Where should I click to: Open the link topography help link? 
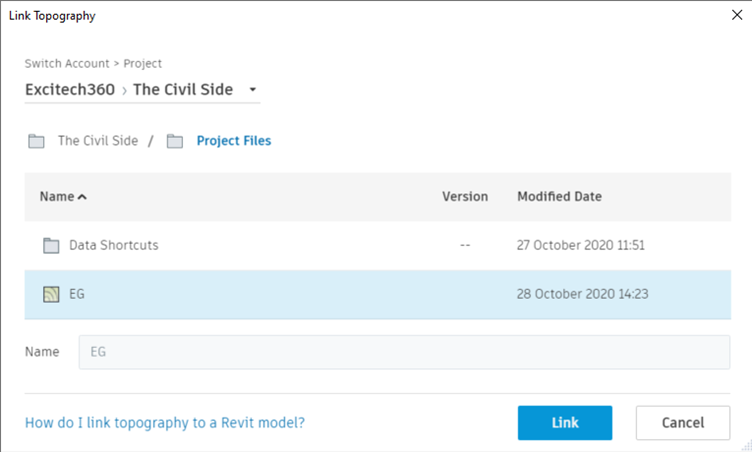click(165, 423)
